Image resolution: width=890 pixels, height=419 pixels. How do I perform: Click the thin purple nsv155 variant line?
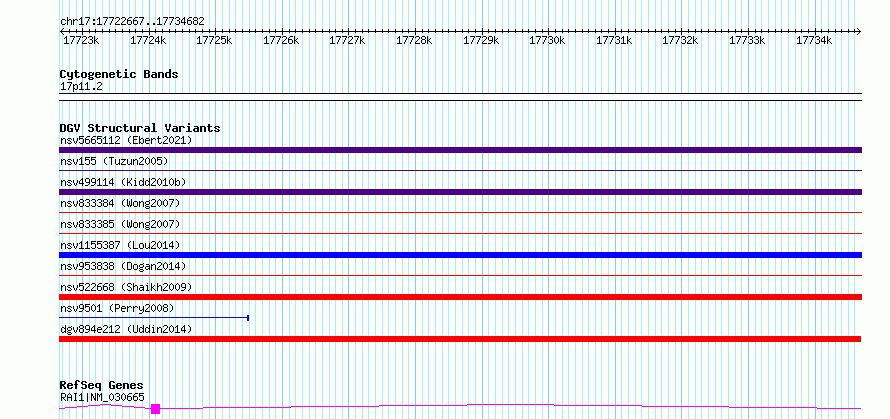tap(460, 170)
